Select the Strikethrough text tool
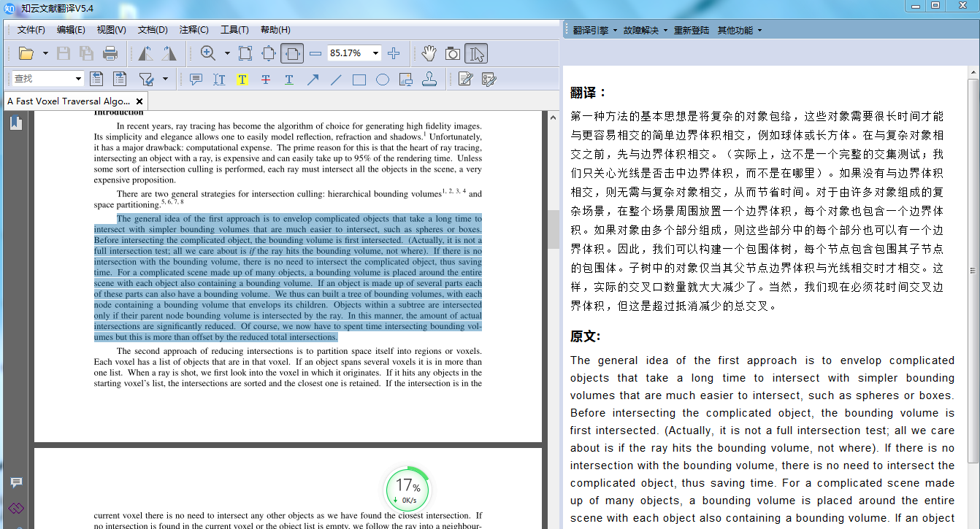980x529 pixels. [x=266, y=80]
